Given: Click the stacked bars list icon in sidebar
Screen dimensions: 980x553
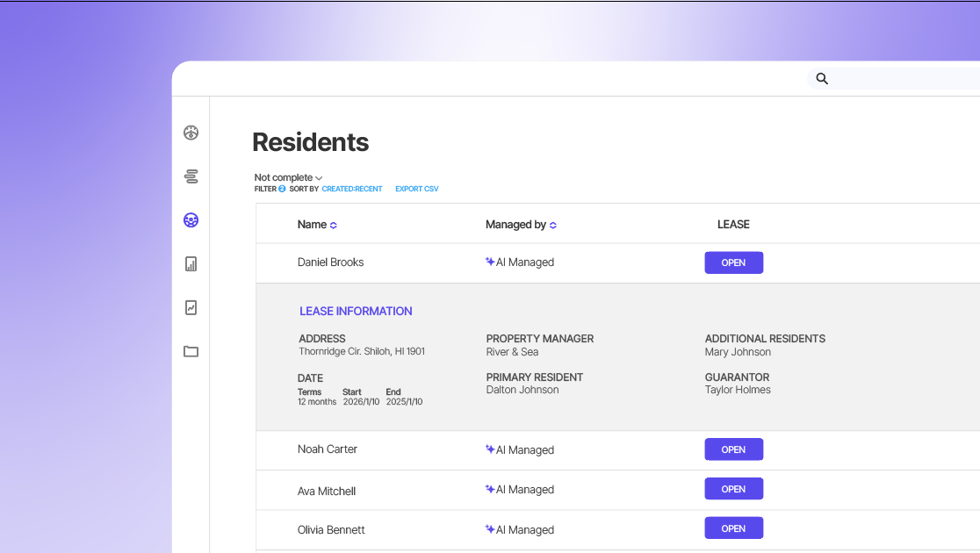Looking at the screenshot, I should pos(191,176).
